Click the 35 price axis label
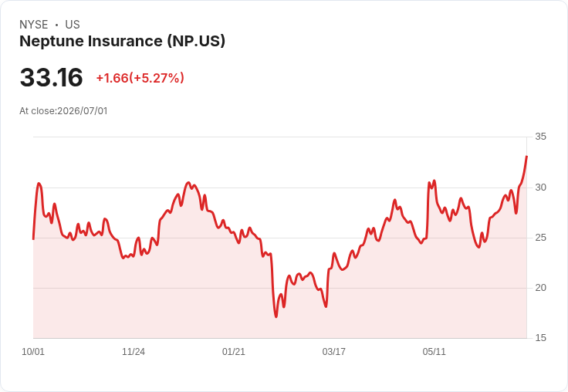 pos(540,137)
